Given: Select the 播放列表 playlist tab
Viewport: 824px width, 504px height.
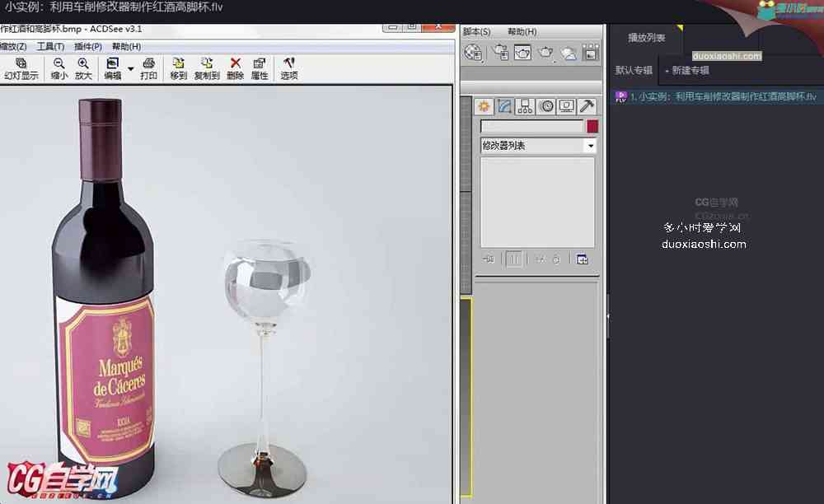Looking at the screenshot, I should pyautogui.click(x=646, y=38).
